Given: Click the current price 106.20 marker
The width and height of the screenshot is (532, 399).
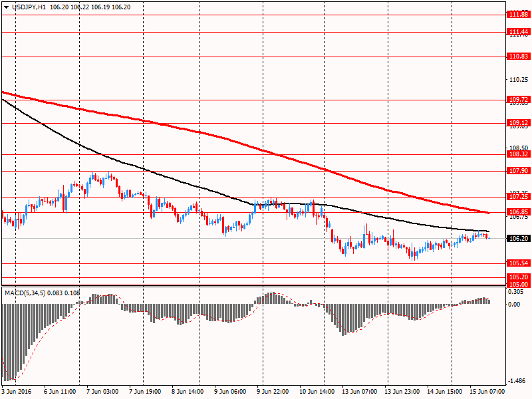Looking at the screenshot, I should pyautogui.click(x=519, y=239).
